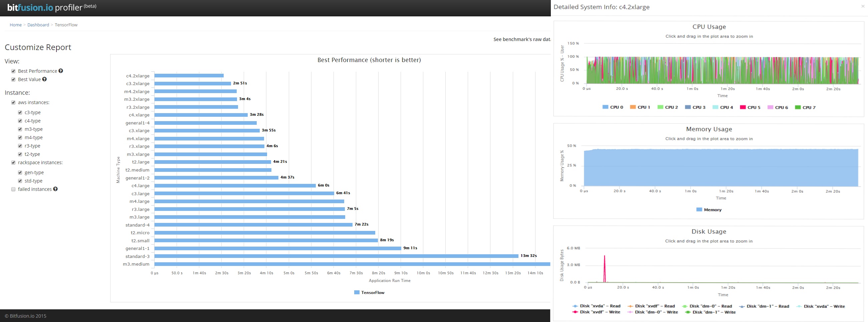Open the Dashboard breadcrumb link

[38, 25]
